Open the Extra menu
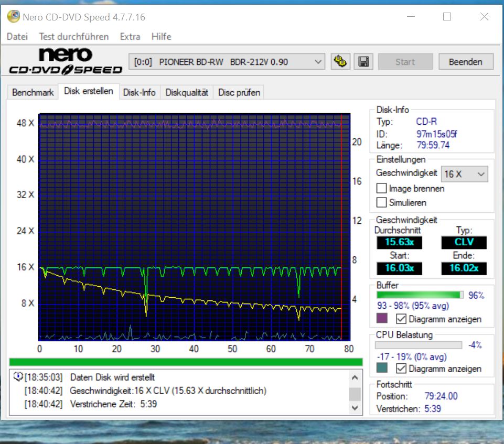504x444 pixels. pyautogui.click(x=130, y=36)
